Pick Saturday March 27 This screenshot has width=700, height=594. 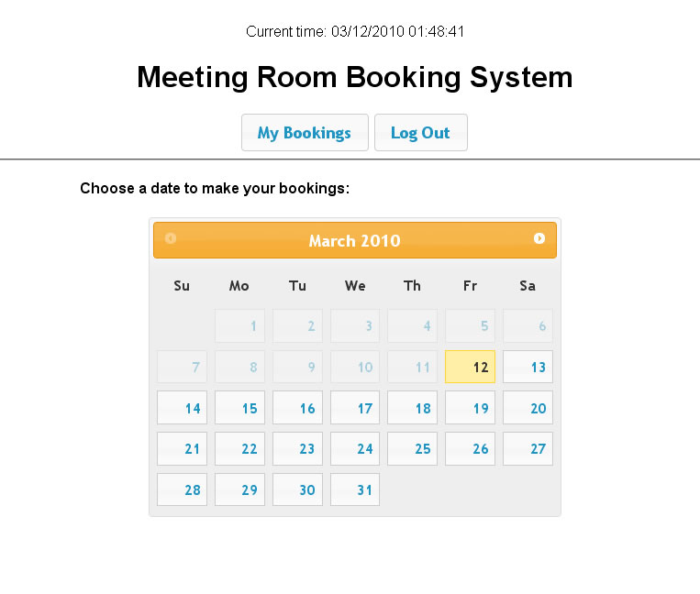[528, 448]
